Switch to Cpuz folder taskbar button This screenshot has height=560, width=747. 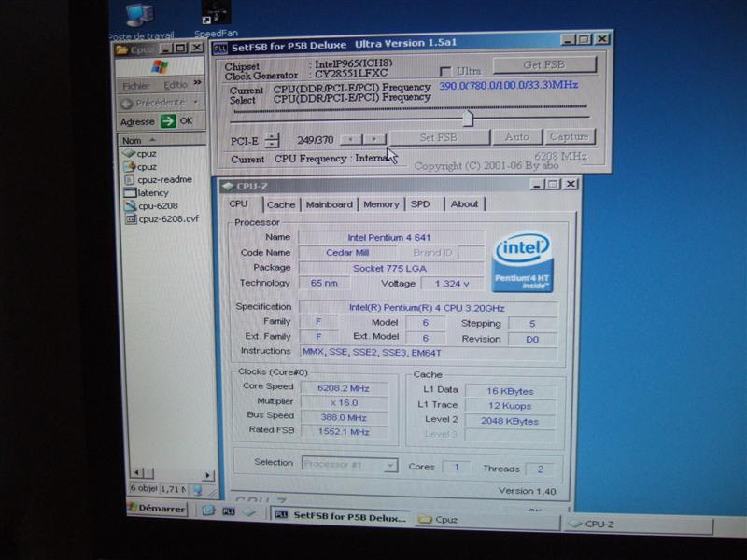click(486, 520)
